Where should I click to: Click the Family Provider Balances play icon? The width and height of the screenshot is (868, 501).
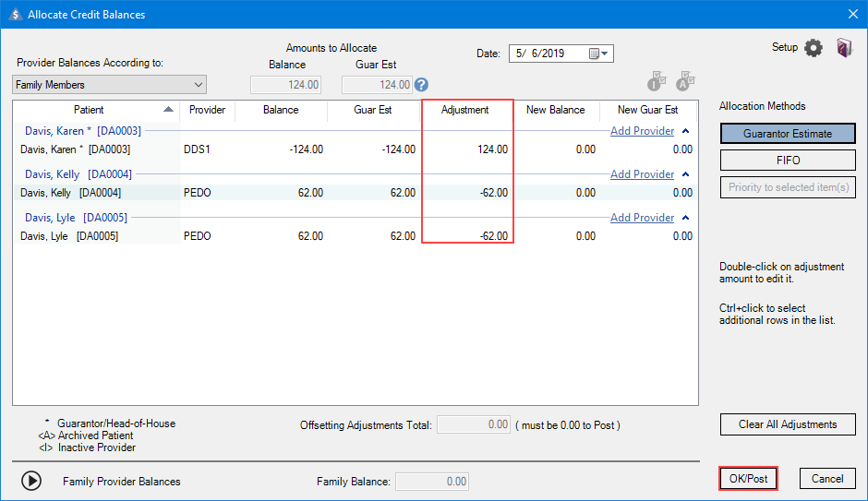(31, 481)
